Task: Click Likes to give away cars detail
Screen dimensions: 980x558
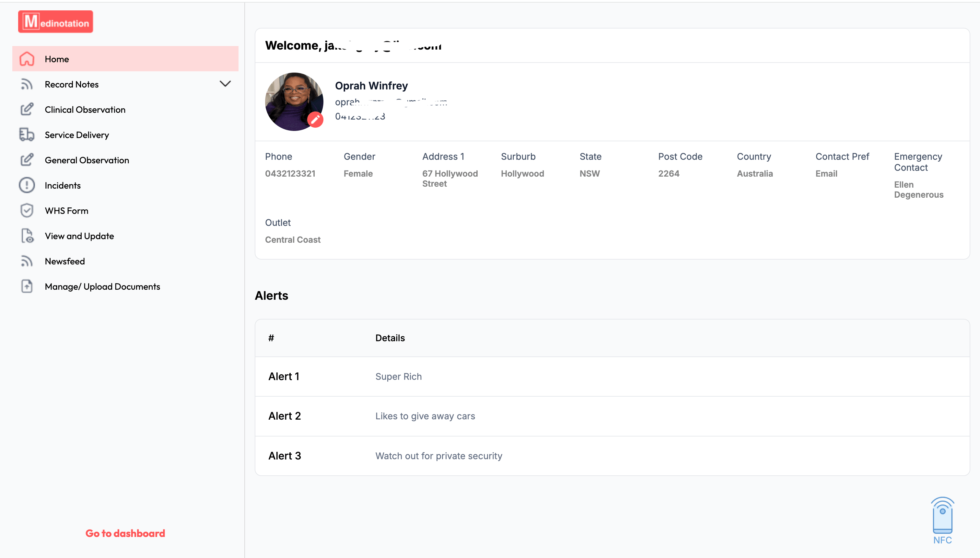Action: point(425,416)
